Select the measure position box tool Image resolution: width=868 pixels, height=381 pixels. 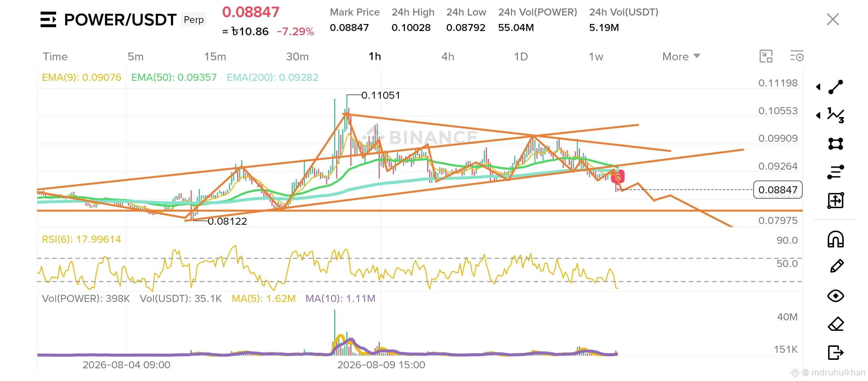(x=836, y=200)
